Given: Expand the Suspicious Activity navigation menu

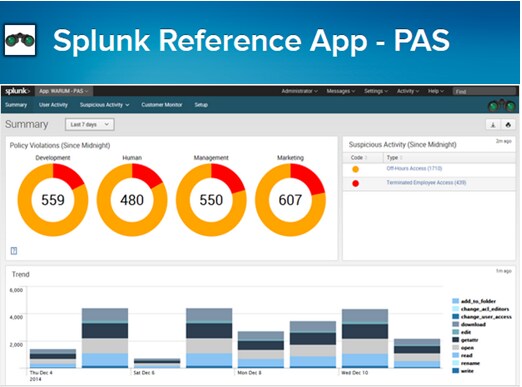Looking at the screenshot, I should 104,105.
